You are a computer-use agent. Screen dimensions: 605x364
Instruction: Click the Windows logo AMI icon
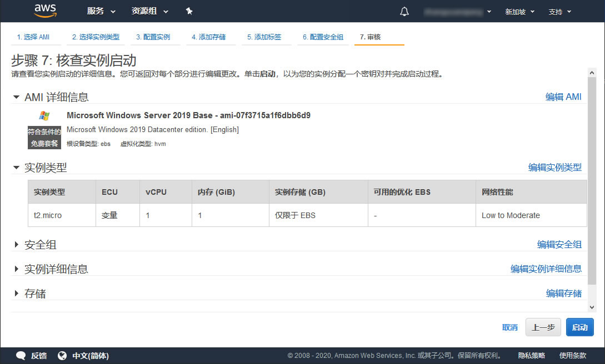coord(44,115)
